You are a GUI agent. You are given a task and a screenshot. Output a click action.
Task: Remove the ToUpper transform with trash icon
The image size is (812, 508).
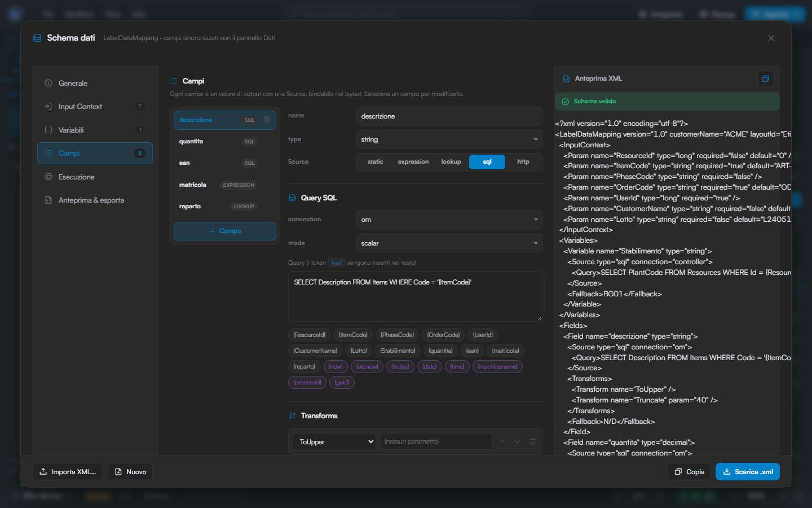pyautogui.click(x=532, y=441)
